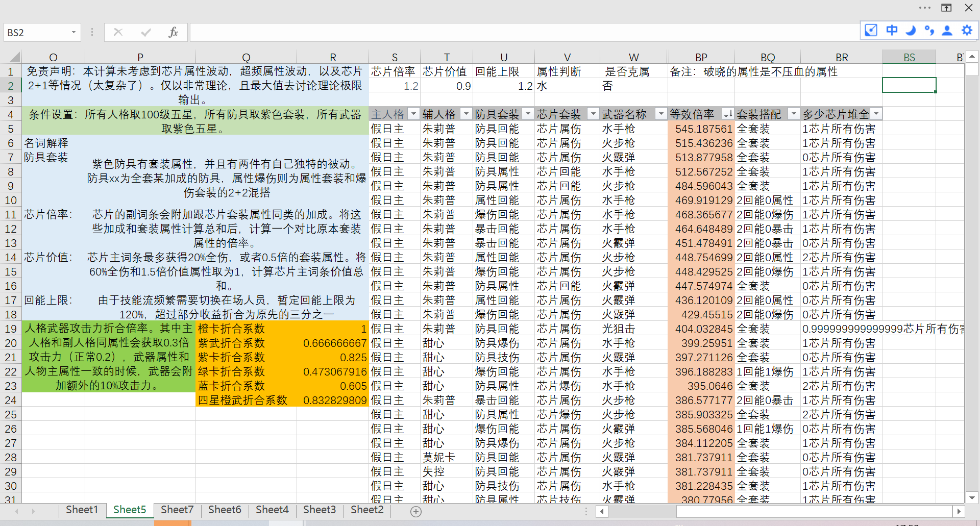Open the 套装搭配 filter dropdown
Image resolution: width=980 pixels, height=526 pixels.
point(794,114)
